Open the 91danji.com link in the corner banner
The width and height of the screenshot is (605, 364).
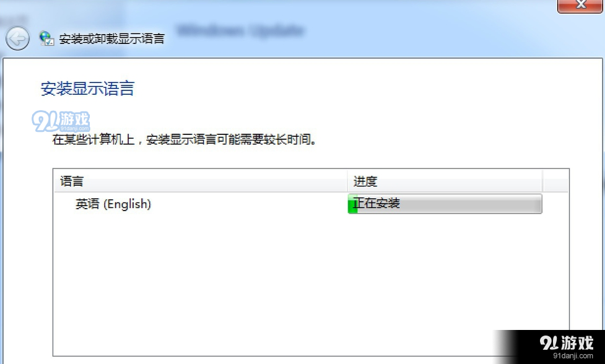pyautogui.click(x=573, y=355)
